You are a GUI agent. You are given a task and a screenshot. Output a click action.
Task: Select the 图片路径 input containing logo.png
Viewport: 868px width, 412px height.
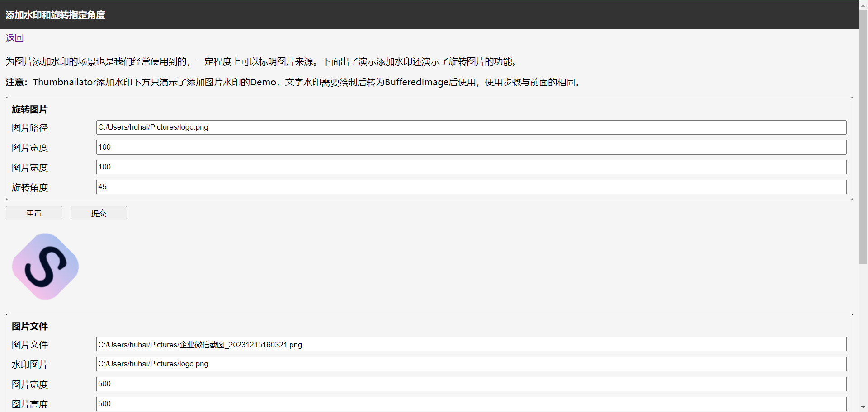[x=316, y=127]
